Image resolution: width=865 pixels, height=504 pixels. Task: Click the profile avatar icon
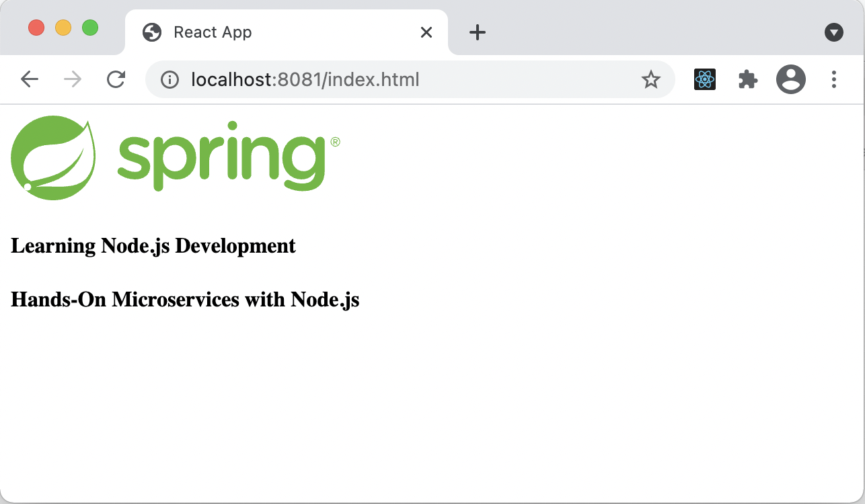790,80
